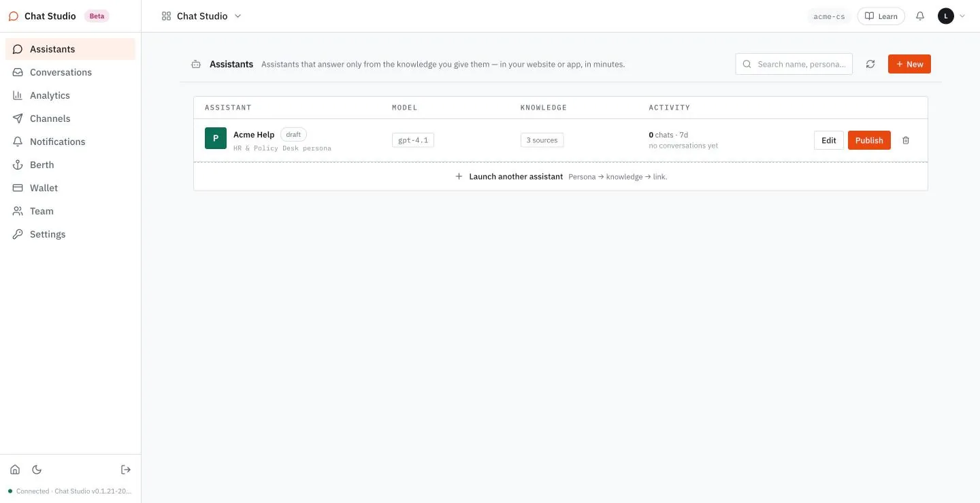Focus the Search name, persona field
Screen dimensions: 980x503
pyautogui.click(x=794, y=64)
